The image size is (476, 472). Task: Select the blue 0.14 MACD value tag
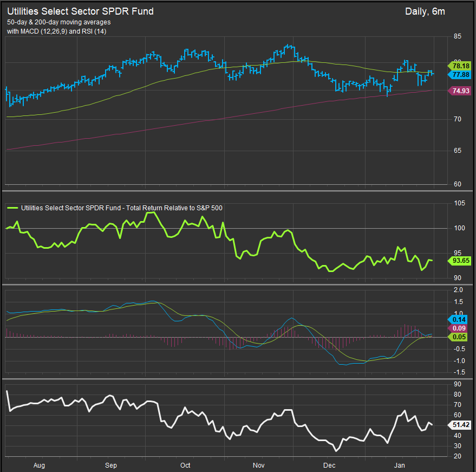pos(458,320)
